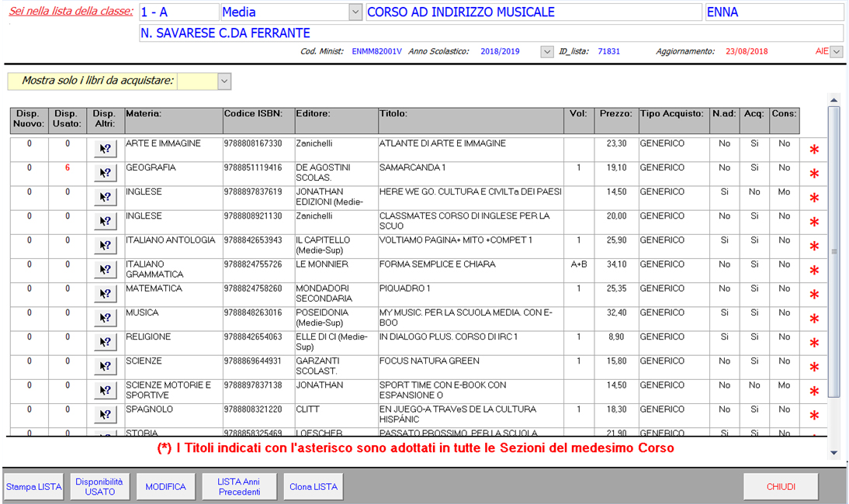The width and height of the screenshot is (849, 504).
Task: Open other availability for MATEMATICA row
Action: (106, 294)
